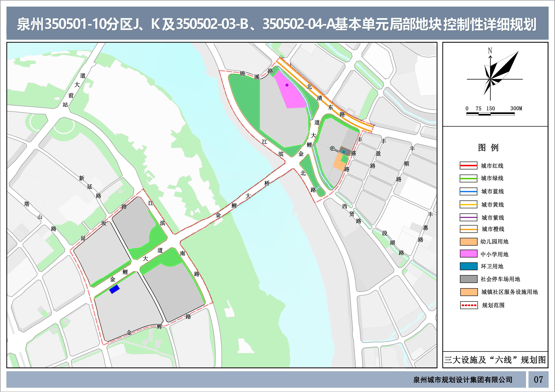Click the 图例 legend heading
555x392 pixels.
(x=488, y=148)
